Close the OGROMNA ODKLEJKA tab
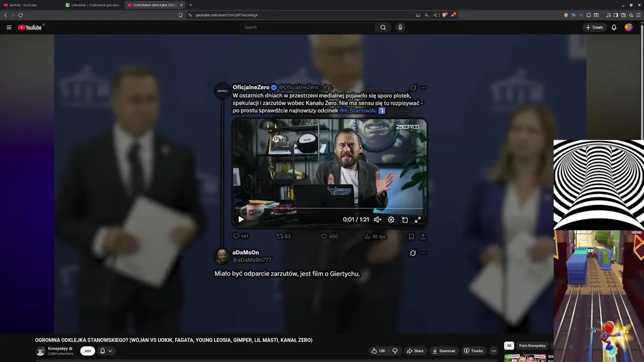This screenshot has height=362, width=644. pyautogui.click(x=181, y=5)
